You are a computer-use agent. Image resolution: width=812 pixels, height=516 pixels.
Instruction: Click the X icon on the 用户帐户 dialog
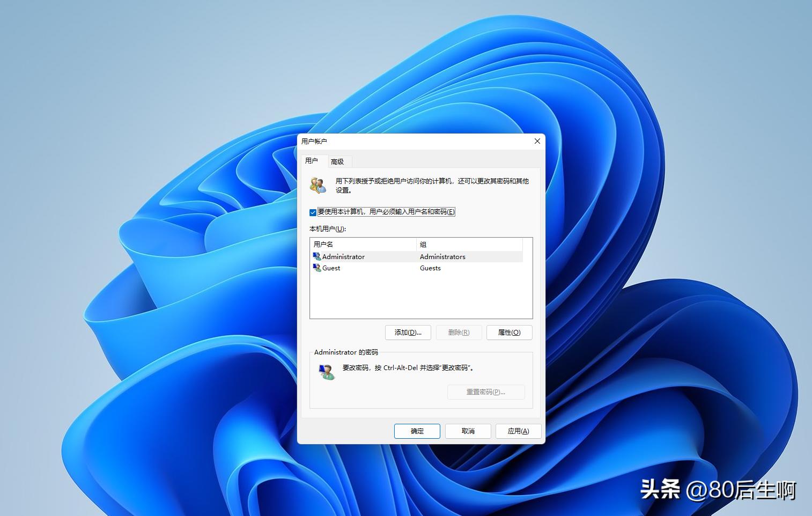coord(537,141)
